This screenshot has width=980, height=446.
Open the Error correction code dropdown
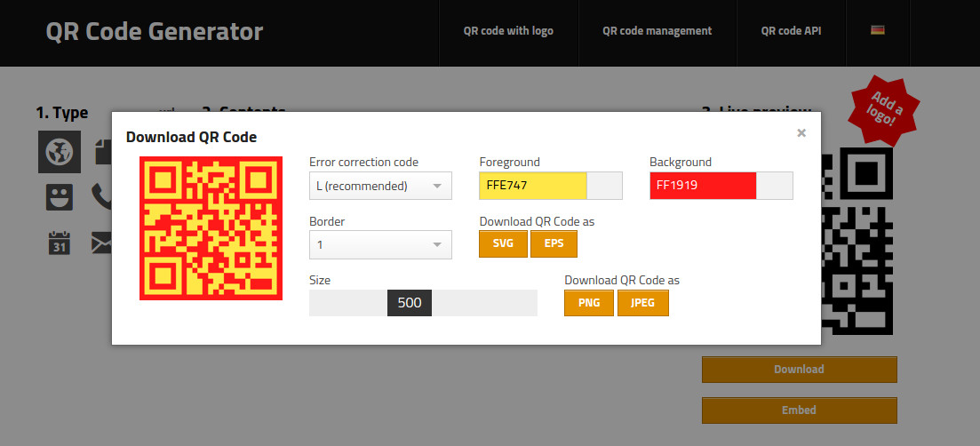click(380, 186)
